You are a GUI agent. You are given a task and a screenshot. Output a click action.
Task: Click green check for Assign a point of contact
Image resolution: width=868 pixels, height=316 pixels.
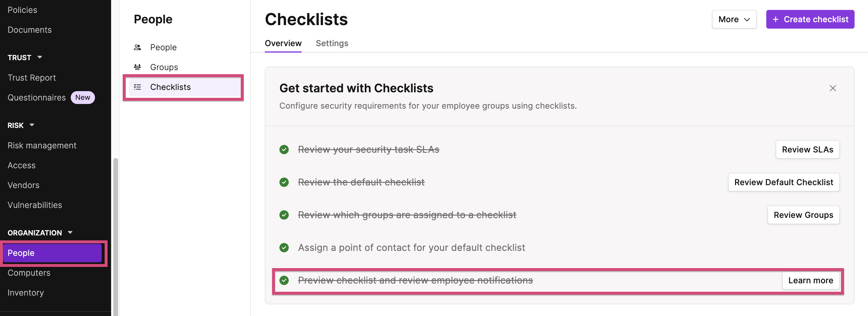click(284, 248)
